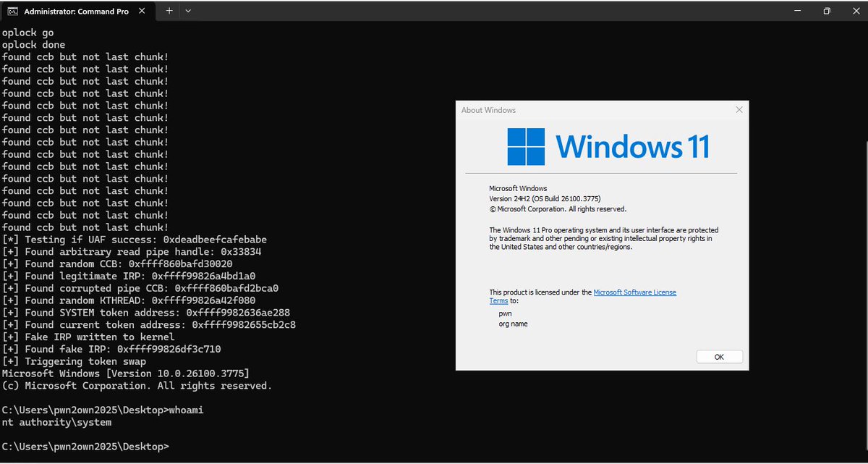
Task: Click the final empty prompt line in terminal
Action: point(85,447)
